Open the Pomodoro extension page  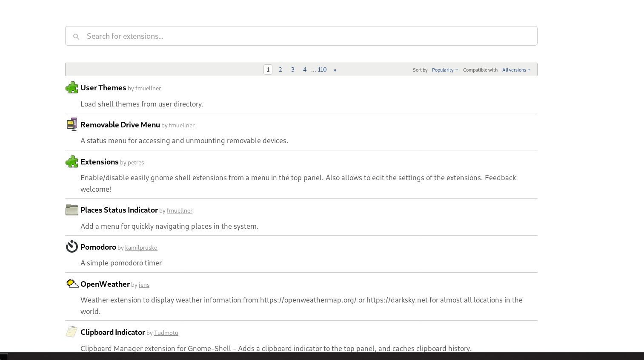(98, 247)
